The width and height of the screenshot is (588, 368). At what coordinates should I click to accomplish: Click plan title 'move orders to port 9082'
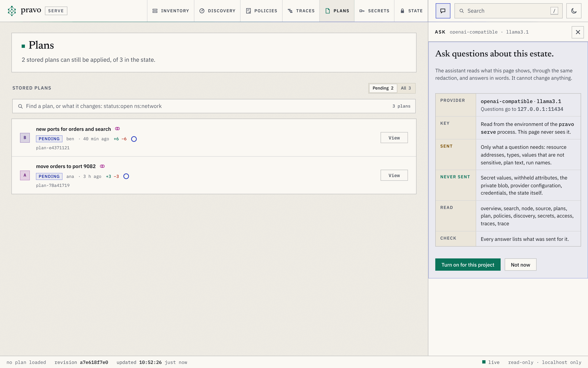[66, 166]
